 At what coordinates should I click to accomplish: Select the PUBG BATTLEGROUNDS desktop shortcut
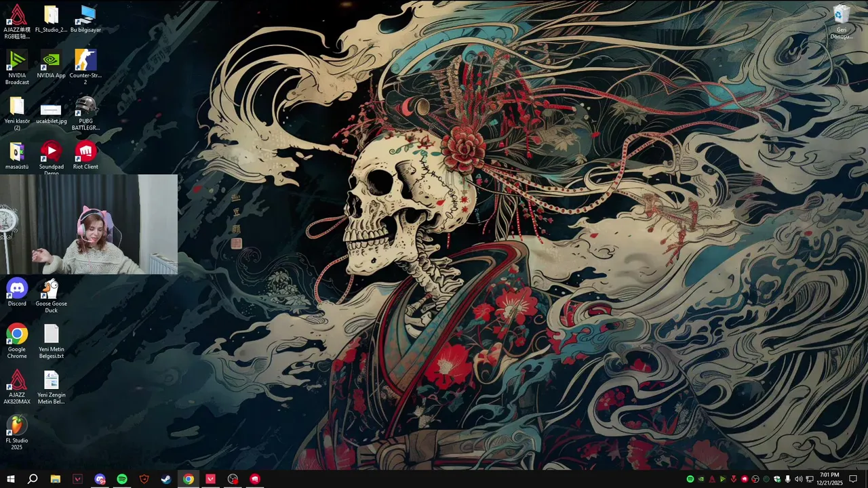pyautogui.click(x=85, y=113)
